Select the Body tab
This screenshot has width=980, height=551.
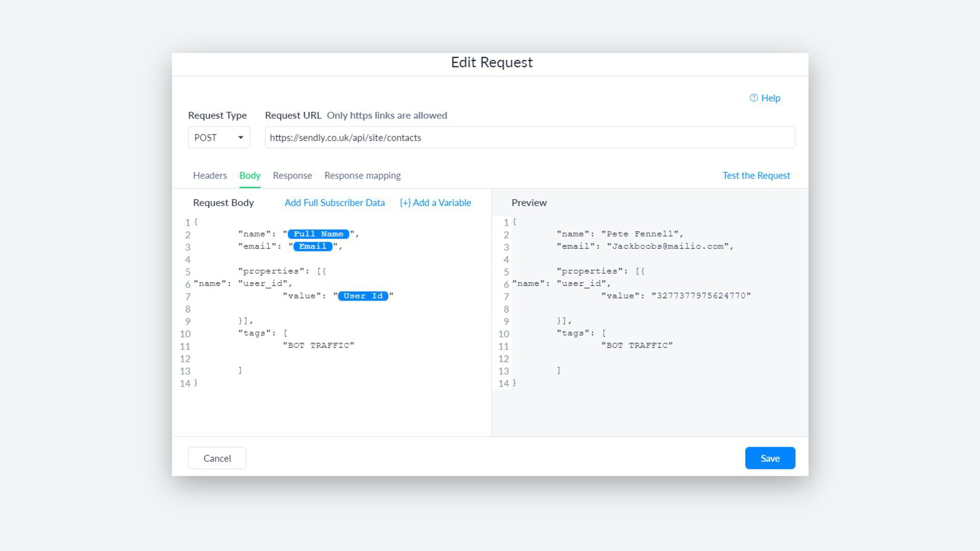[x=250, y=176]
